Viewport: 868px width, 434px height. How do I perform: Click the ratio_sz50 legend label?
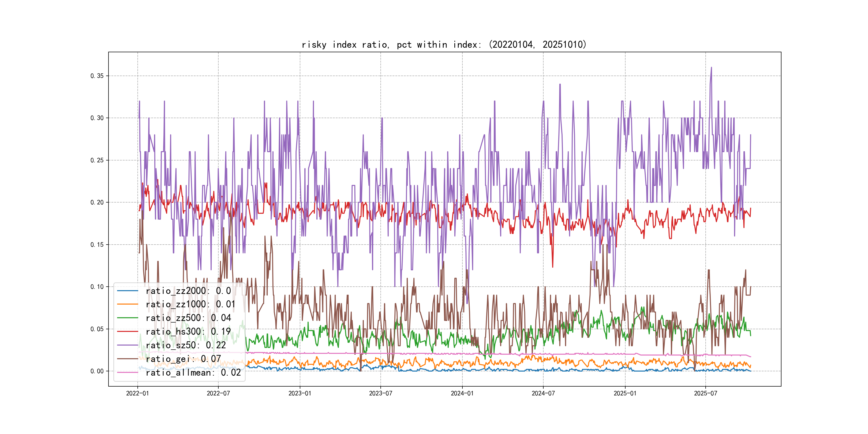(x=186, y=345)
